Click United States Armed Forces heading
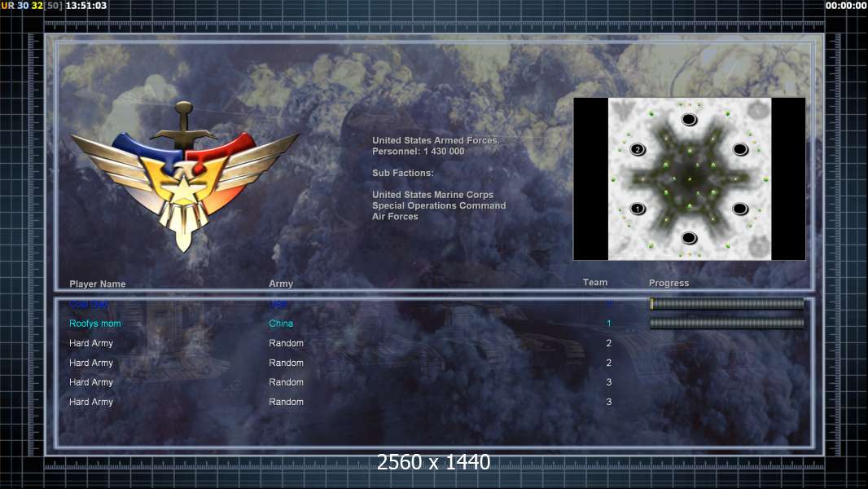 tap(436, 141)
